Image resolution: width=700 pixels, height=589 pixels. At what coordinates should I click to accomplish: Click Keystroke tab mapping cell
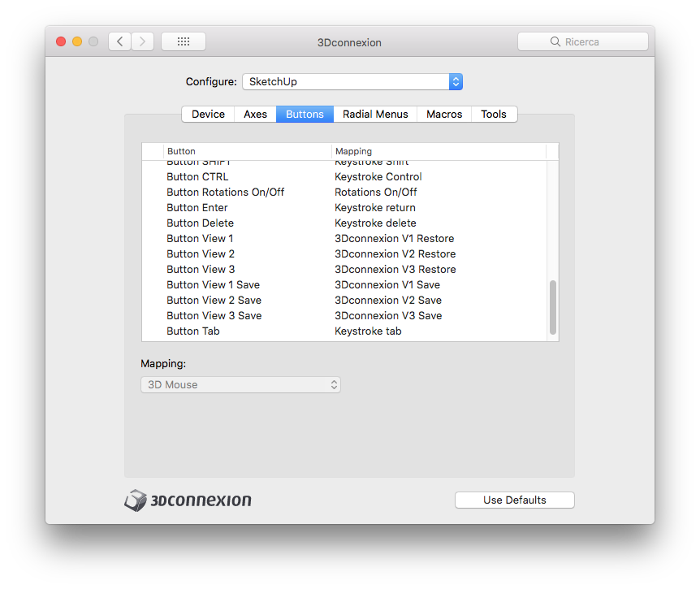[369, 331]
